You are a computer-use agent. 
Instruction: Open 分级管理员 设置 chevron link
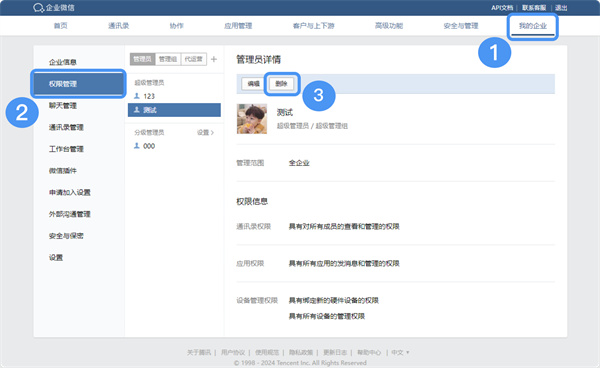(x=205, y=132)
